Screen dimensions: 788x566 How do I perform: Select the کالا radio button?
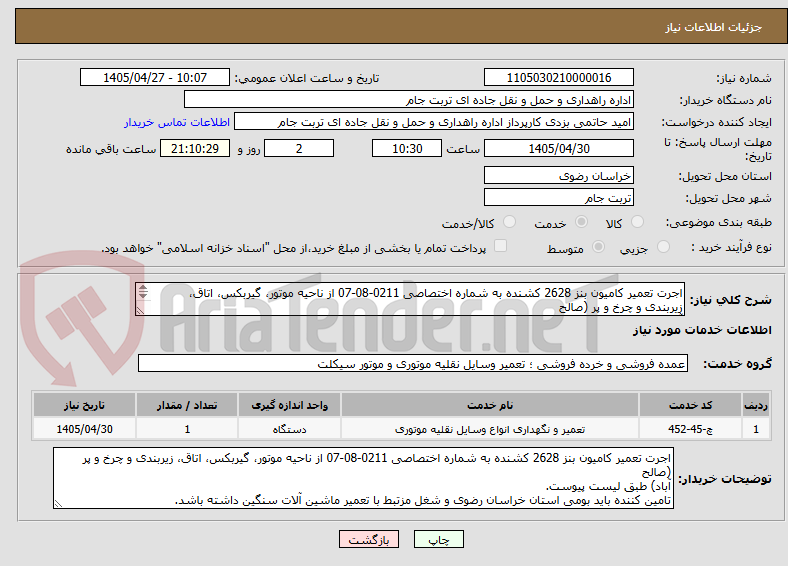637,222
